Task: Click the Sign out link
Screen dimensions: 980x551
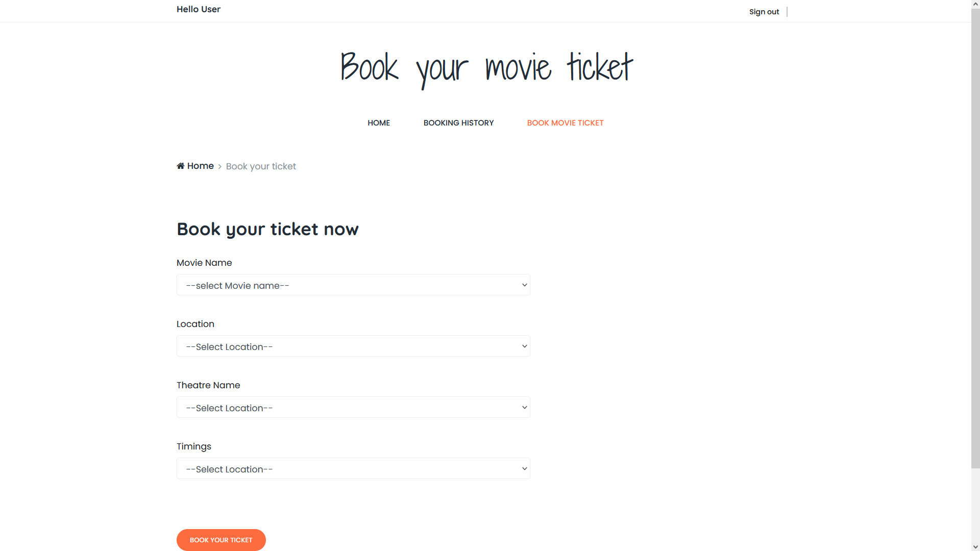Action: (764, 11)
